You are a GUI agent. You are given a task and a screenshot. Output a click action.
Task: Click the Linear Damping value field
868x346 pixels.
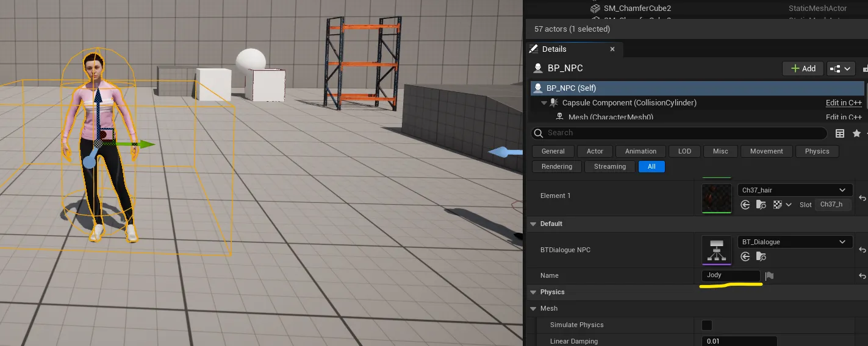pos(739,341)
